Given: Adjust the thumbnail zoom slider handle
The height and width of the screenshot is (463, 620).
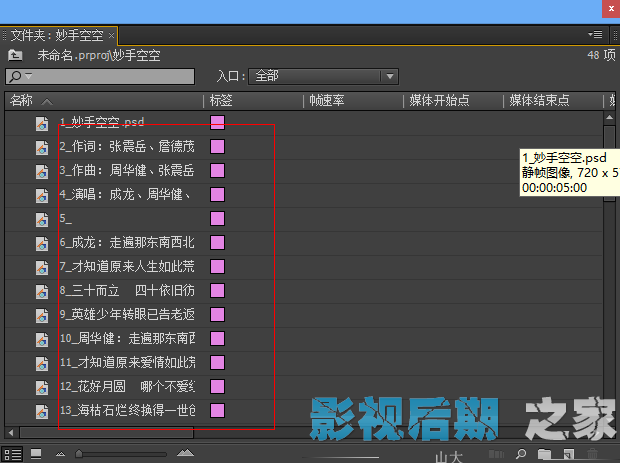Looking at the screenshot, I should tap(79, 454).
